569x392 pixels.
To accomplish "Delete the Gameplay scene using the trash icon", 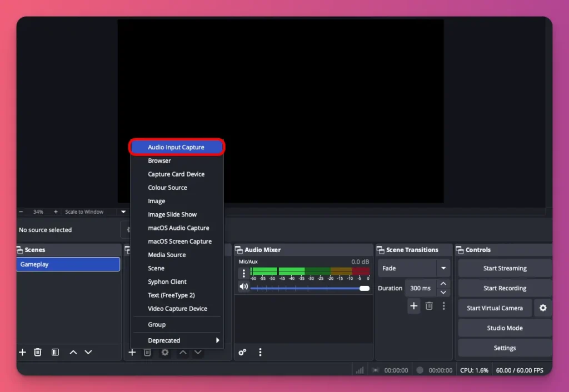I will tap(37, 352).
